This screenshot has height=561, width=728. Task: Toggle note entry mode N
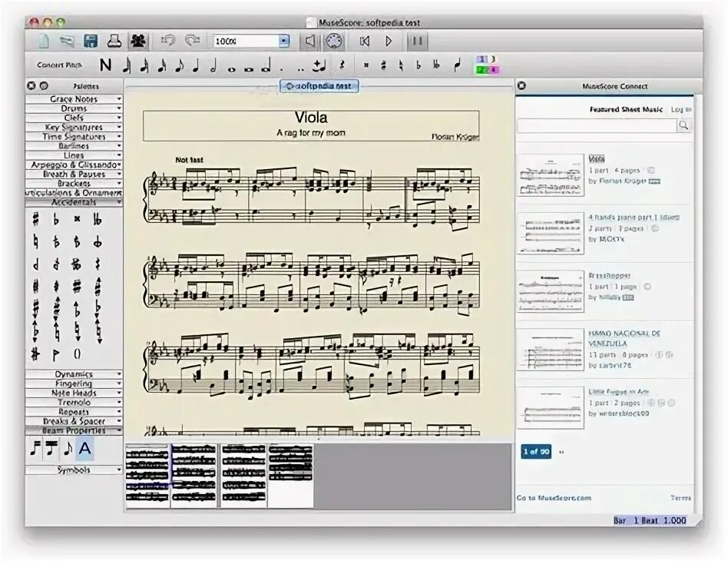pos(105,65)
